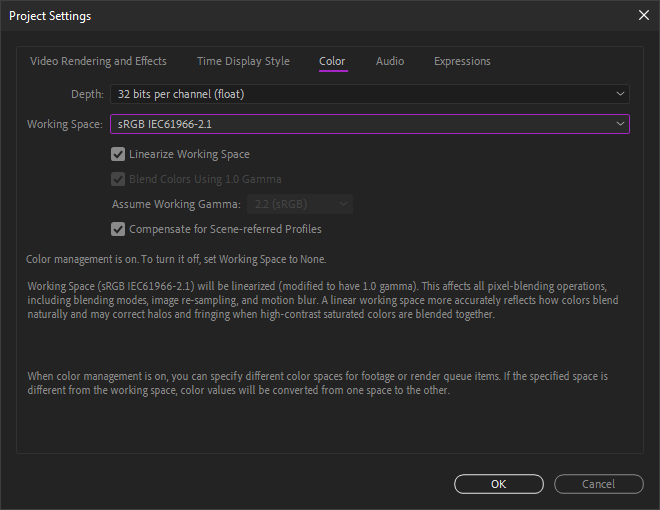
Task: Expand the Assume Working Gamma dropdown
Action: tap(290, 204)
